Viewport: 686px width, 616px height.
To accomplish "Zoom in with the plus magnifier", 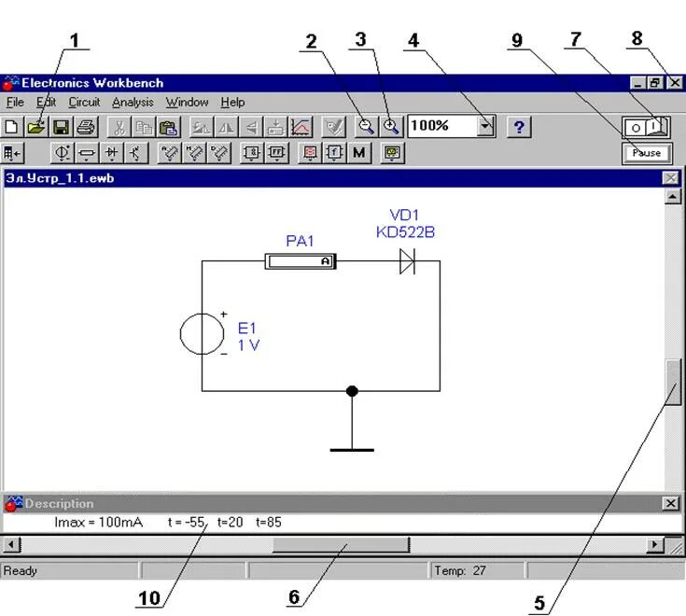I will pos(390,126).
